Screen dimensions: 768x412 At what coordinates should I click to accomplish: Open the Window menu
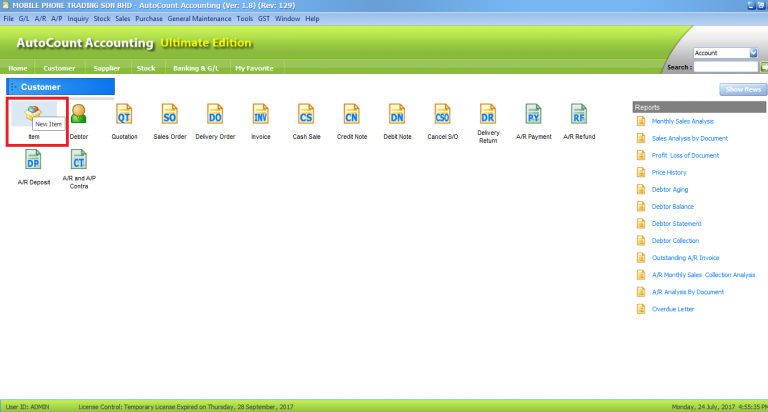[287, 19]
